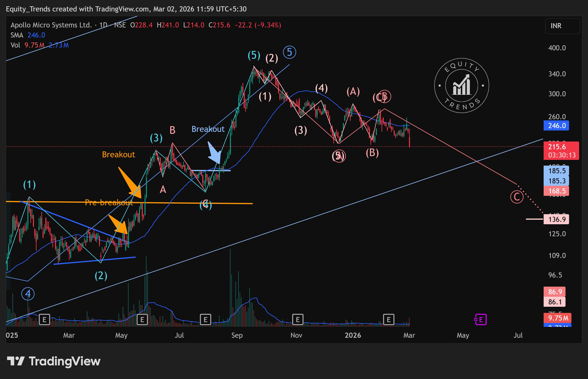Screen dimensions: 588x379
Task: Click the earnings E marker near August
Action: 205,319
